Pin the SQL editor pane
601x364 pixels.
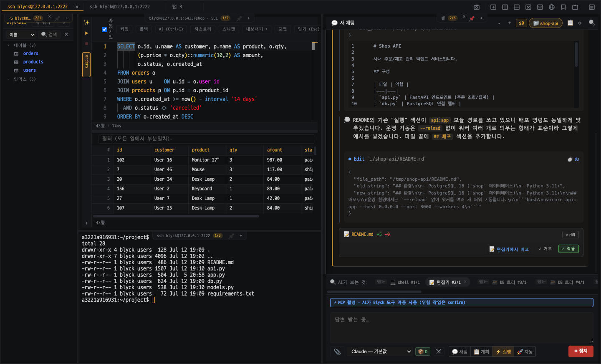[x=239, y=18]
